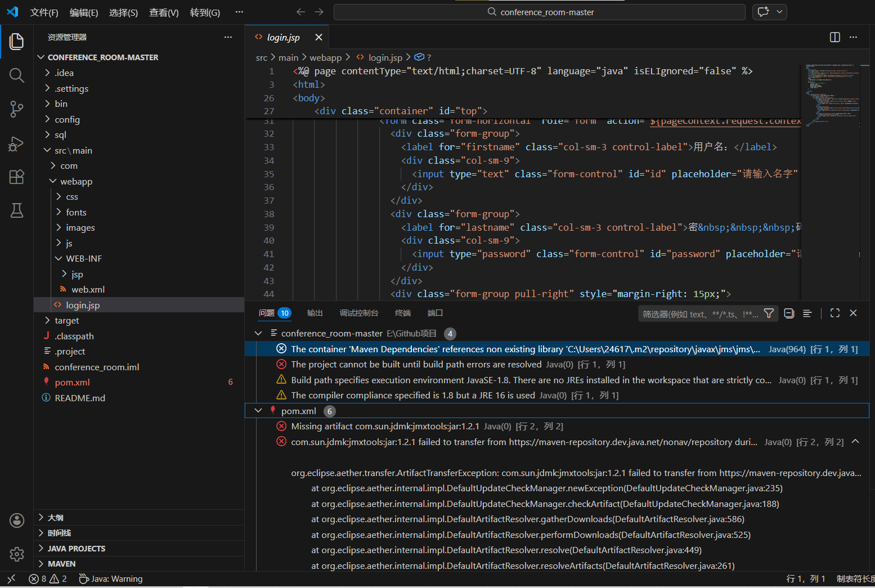
Task: Collapse the webapp folder
Action: coord(53,181)
